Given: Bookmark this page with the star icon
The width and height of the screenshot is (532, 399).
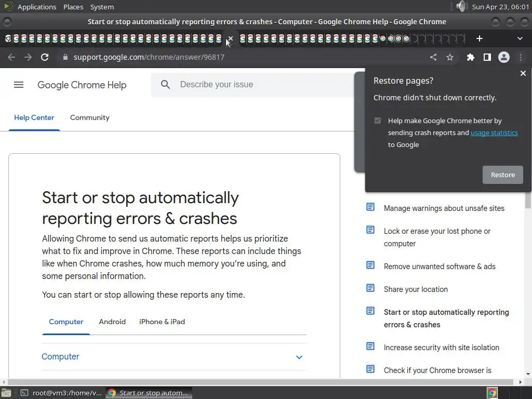Looking at the screenshot, I should tap(450, 57).
